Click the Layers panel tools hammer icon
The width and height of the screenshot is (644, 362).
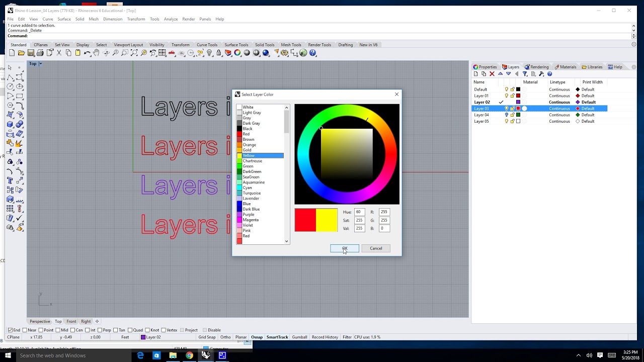pos(541,74)
